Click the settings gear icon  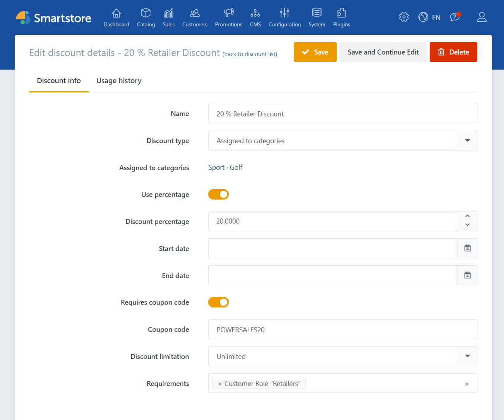coord(404,17)
